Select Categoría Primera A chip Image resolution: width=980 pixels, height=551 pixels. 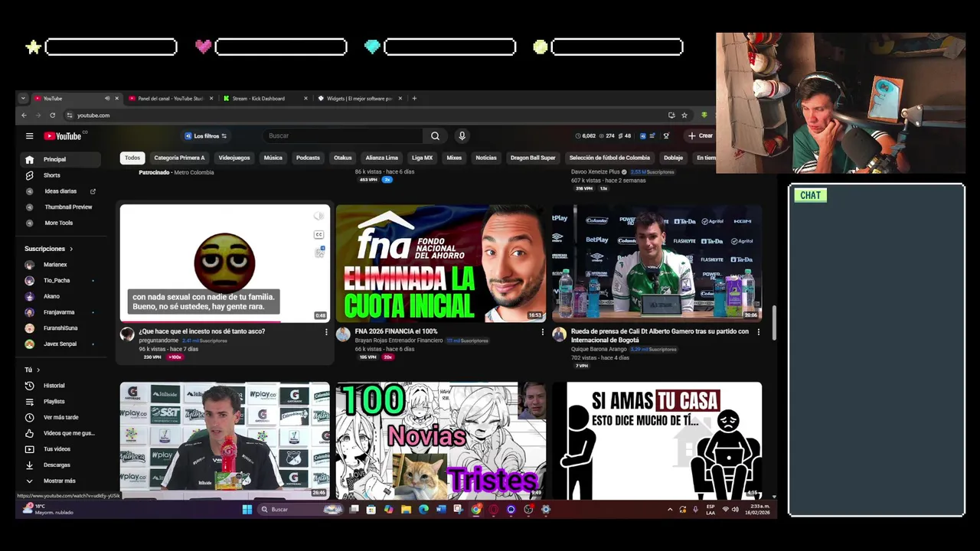[x=179, y=158]
